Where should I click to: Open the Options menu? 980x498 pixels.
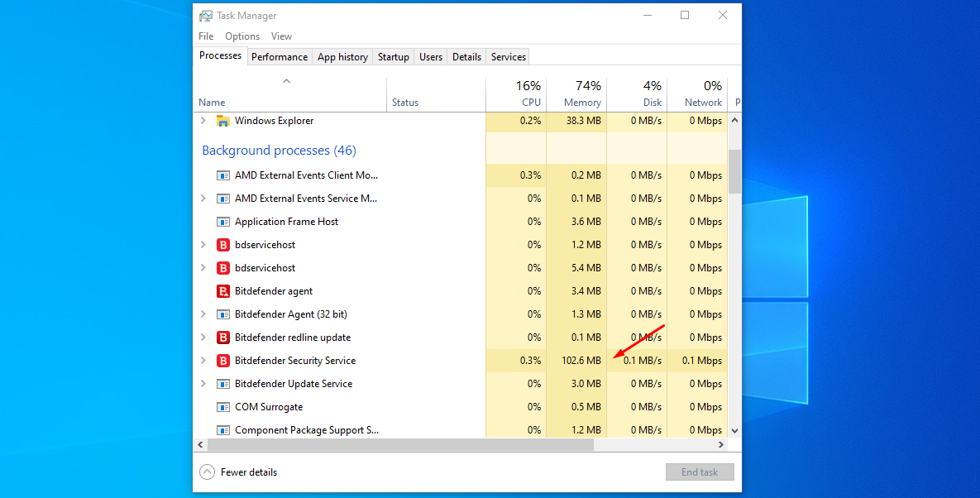coord(242,36)
